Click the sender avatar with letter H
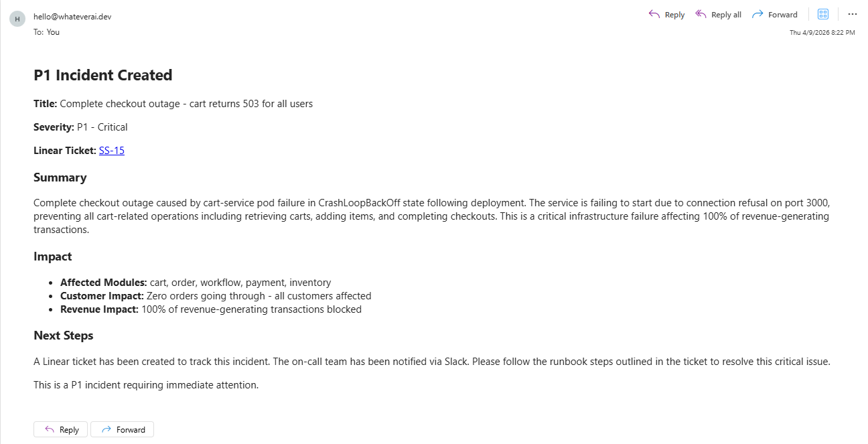The image size is (868, 444). point(17,19)
